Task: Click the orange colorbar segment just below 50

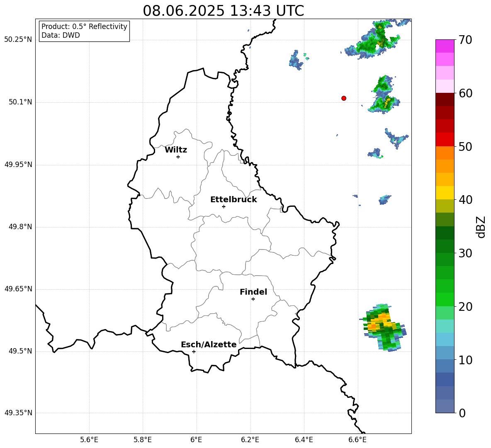Action: tap(445, 153)
